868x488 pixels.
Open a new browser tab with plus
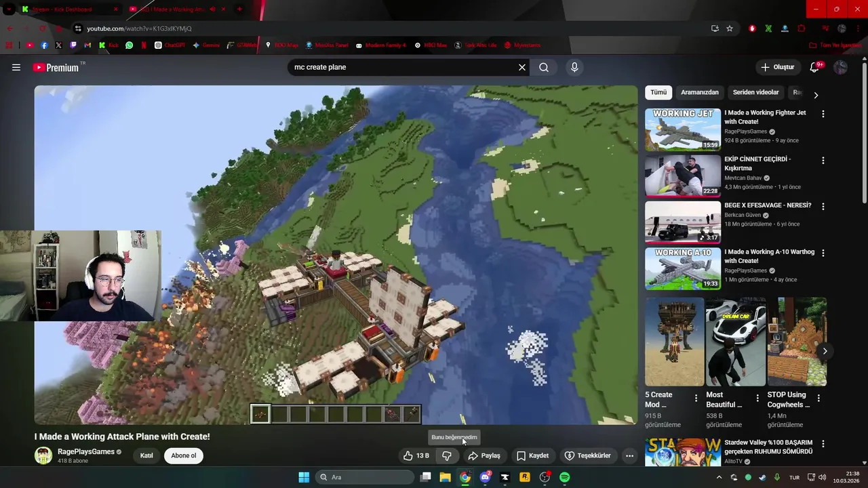(239, 9)
